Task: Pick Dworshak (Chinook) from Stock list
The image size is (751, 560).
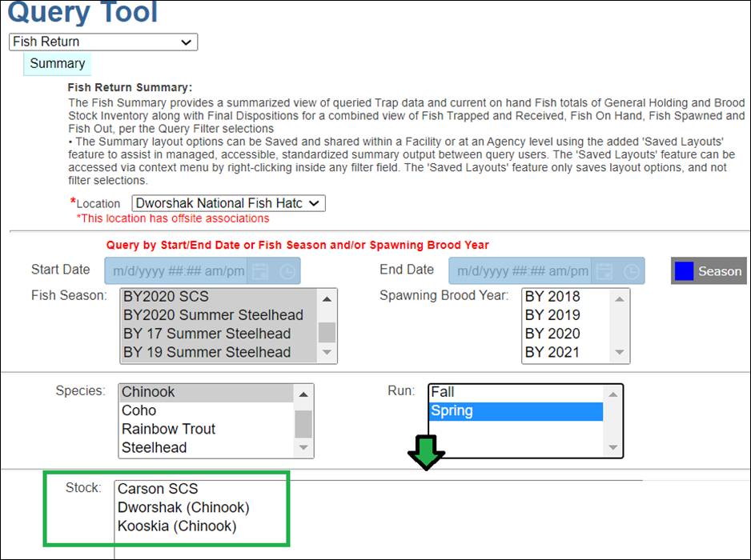Action: (x=183, y=507)
